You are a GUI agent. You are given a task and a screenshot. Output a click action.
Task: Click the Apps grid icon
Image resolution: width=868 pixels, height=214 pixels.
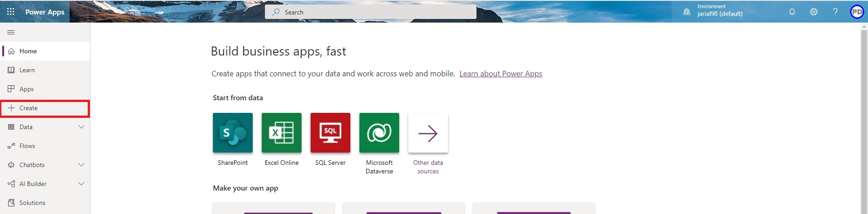point(11,89)
